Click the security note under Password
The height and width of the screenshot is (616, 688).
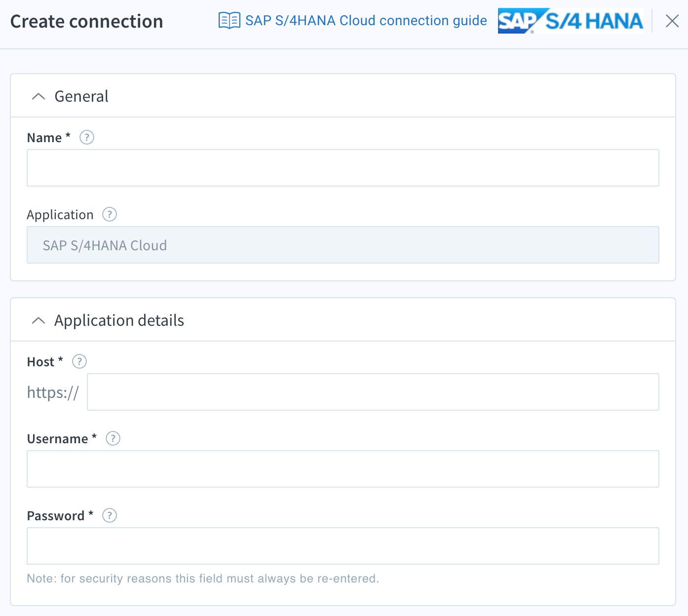click(203, 578)
